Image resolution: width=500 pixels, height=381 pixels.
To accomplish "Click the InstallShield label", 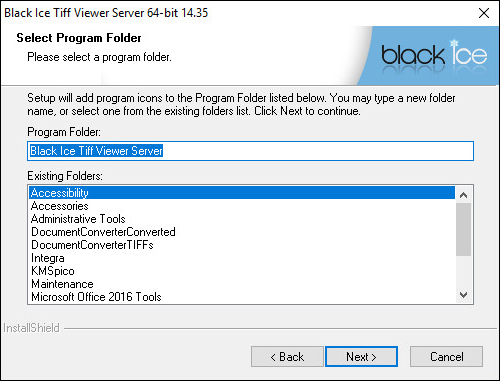I will (x=31, y=328).
